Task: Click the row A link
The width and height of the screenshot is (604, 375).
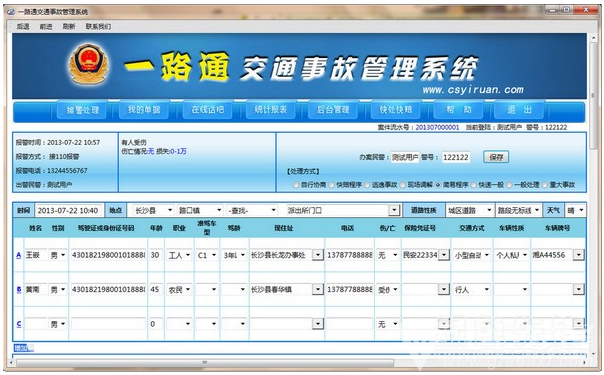Action: coord(18,255)
